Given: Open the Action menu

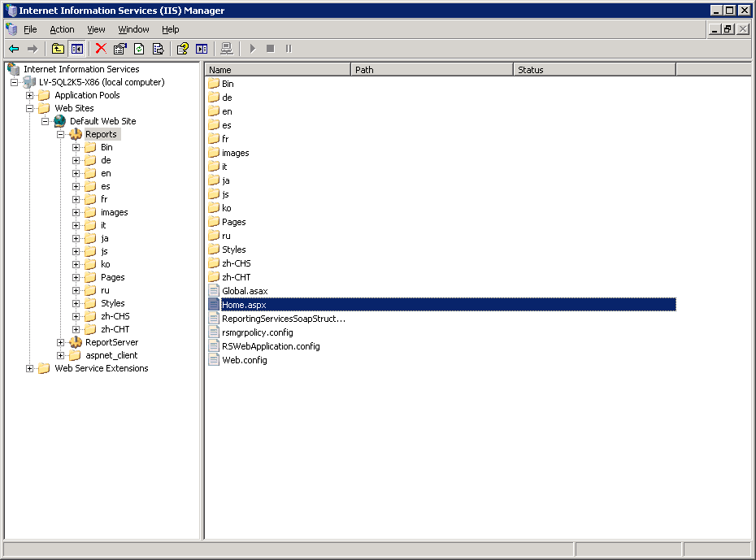Looking at the screenshot, I should (62, 29).
